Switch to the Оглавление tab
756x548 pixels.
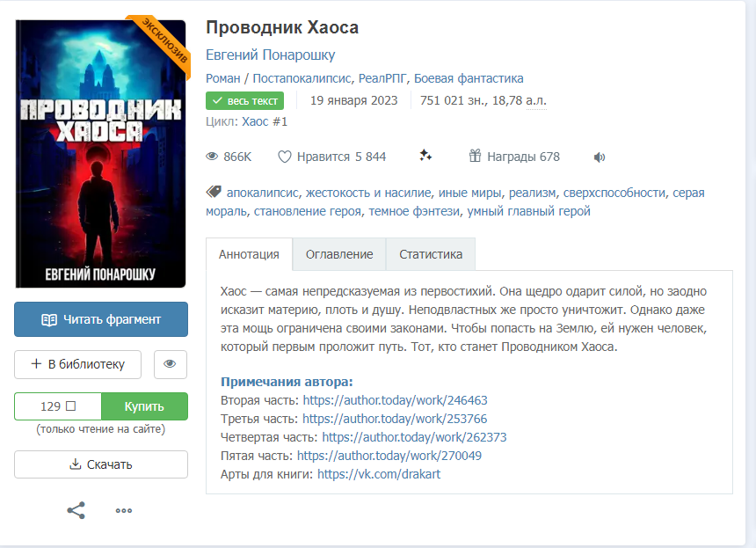coord(339,254)
